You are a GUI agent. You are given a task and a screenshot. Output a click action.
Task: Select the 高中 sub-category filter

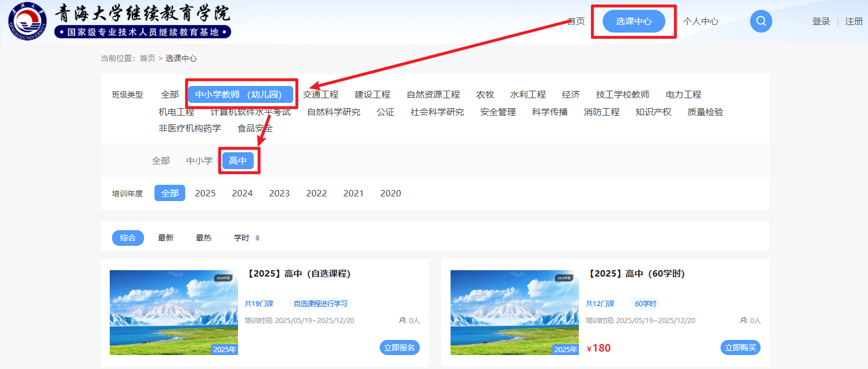[238, 161]
